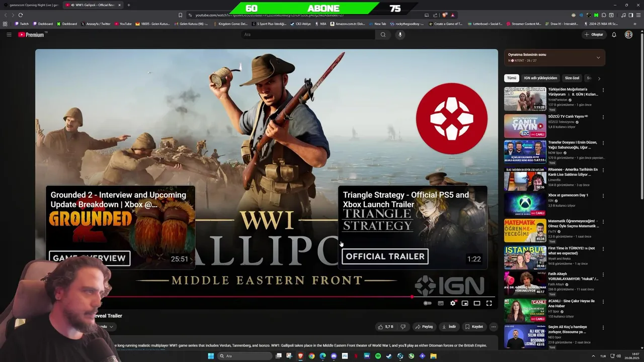Viewport: 644px width, 362px height.
Task: Open File Explorer from the taskbar
Action: pyautogui.click(x=433, y=356)
